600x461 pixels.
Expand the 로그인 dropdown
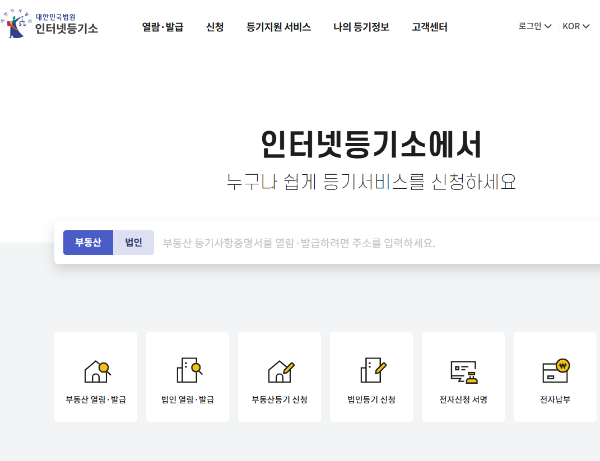(535, 26)
